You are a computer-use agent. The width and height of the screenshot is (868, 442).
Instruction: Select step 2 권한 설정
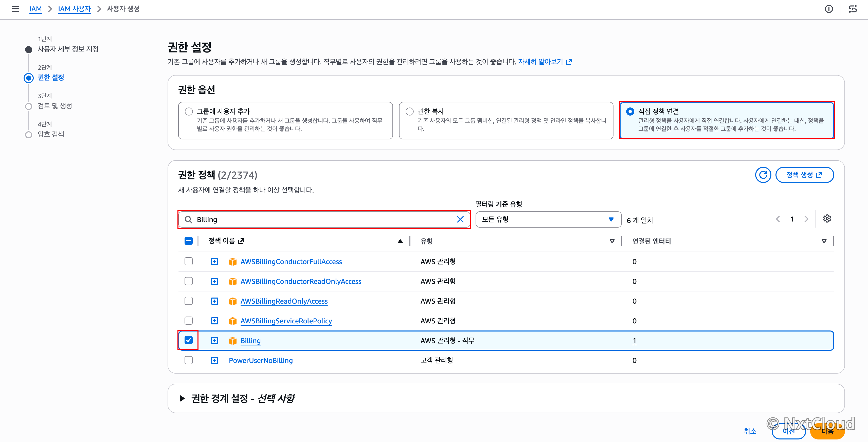50,78
